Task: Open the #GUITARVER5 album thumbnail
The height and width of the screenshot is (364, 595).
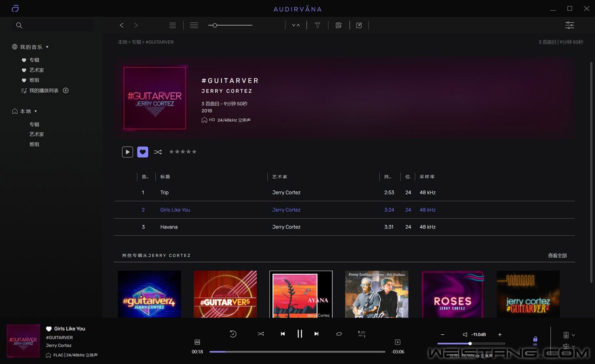Action: click(225, 294)
